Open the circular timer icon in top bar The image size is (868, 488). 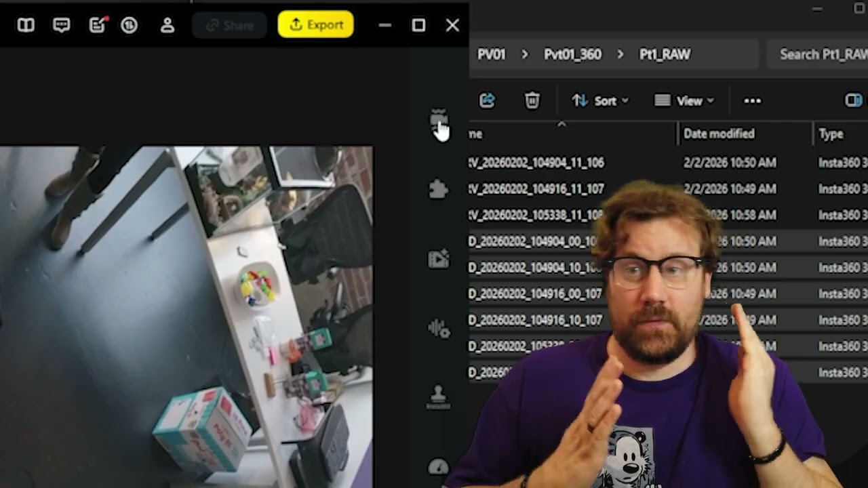click(129, 25)
